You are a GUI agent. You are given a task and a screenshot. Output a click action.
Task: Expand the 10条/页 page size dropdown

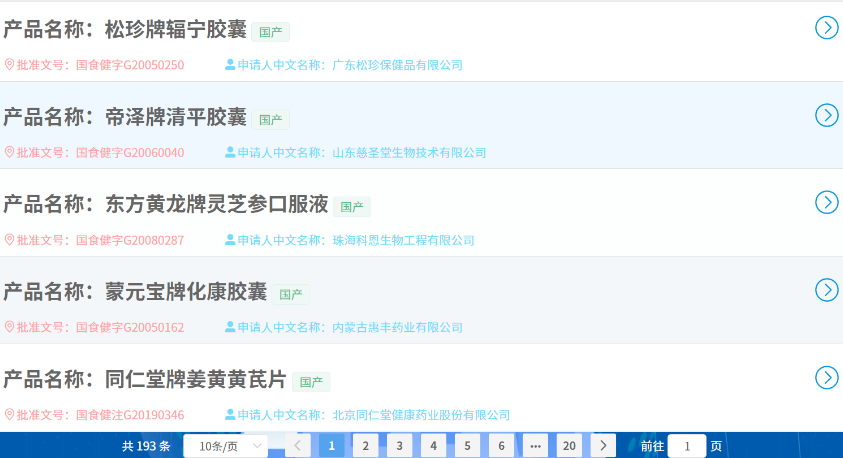pos(225,446)
